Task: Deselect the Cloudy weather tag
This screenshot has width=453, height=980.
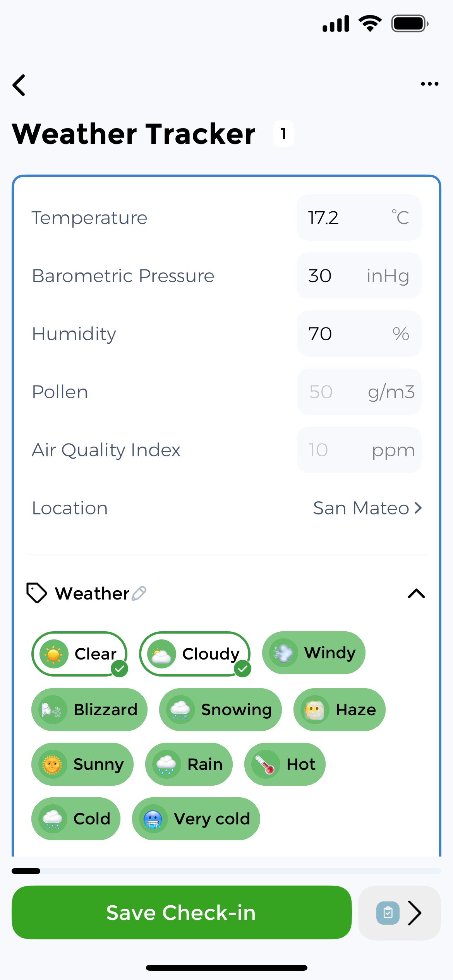Action: (195, 654)
